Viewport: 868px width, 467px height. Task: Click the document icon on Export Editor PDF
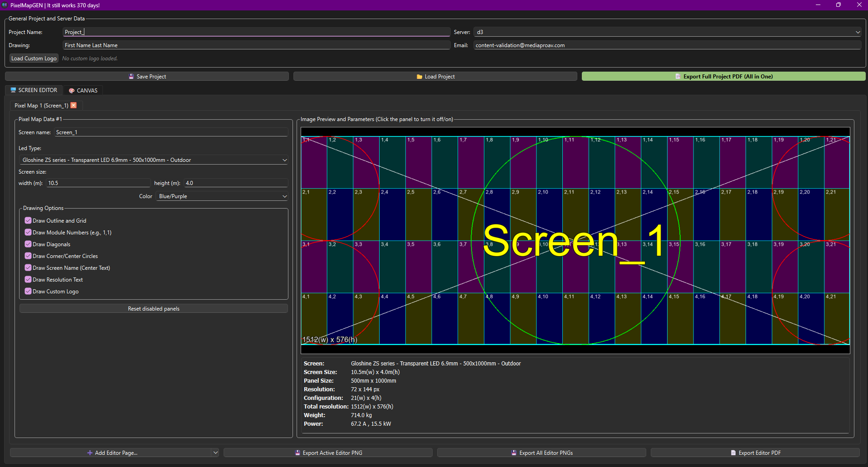[733, 453]
